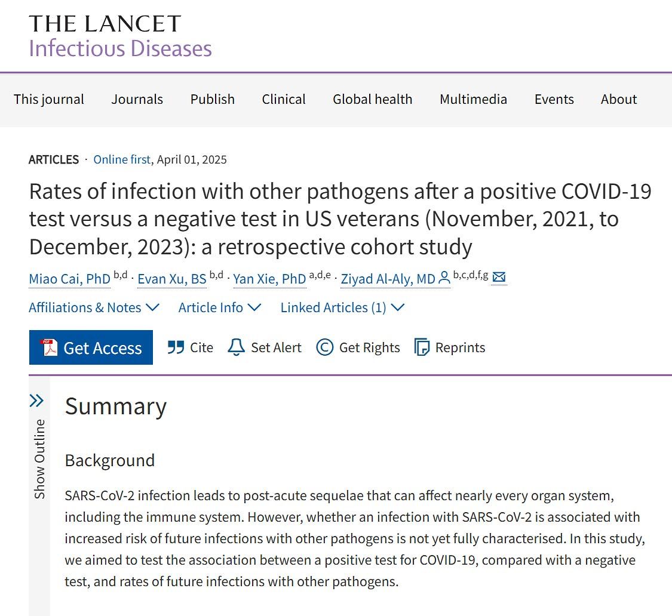672x616 pixels.
Task: Click the Cite quotation mark icon
Action: (176, 347)
